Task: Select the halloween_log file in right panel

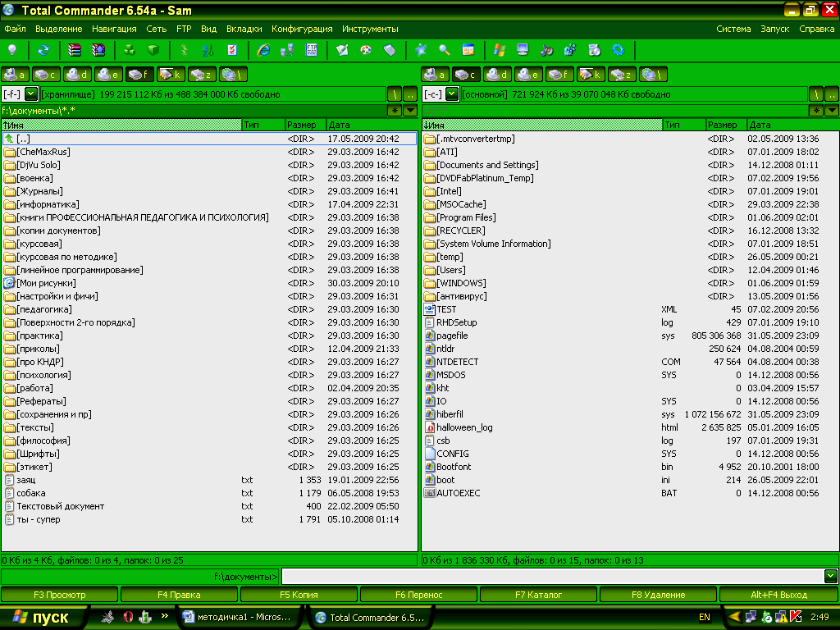Action: click(x=630, y=427)
